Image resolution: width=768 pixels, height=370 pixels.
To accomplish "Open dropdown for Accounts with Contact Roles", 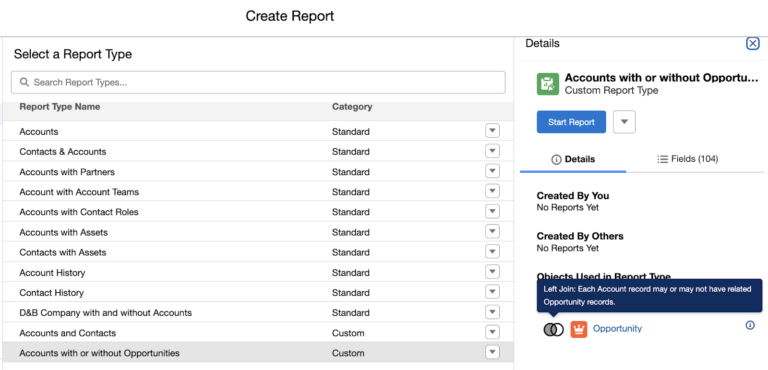I will coord(492,212).
